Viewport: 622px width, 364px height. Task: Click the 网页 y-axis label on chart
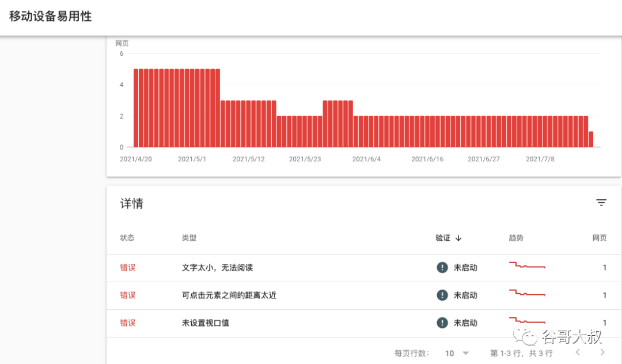[x=122, y=43]
